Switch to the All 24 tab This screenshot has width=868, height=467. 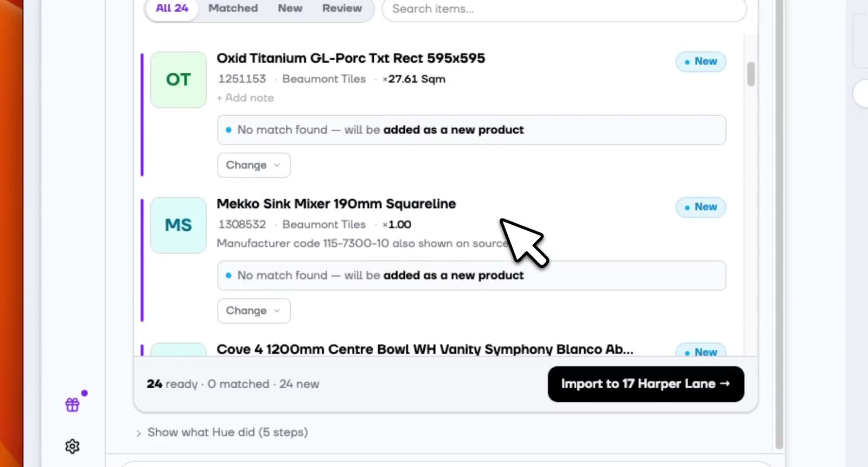172,8
